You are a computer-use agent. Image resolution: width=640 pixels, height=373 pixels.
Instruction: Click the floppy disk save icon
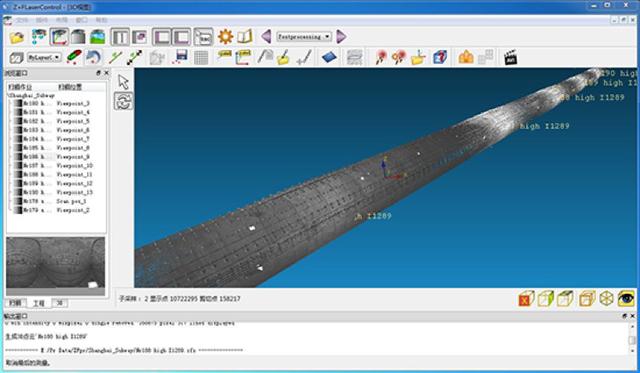tap(180, 57)
